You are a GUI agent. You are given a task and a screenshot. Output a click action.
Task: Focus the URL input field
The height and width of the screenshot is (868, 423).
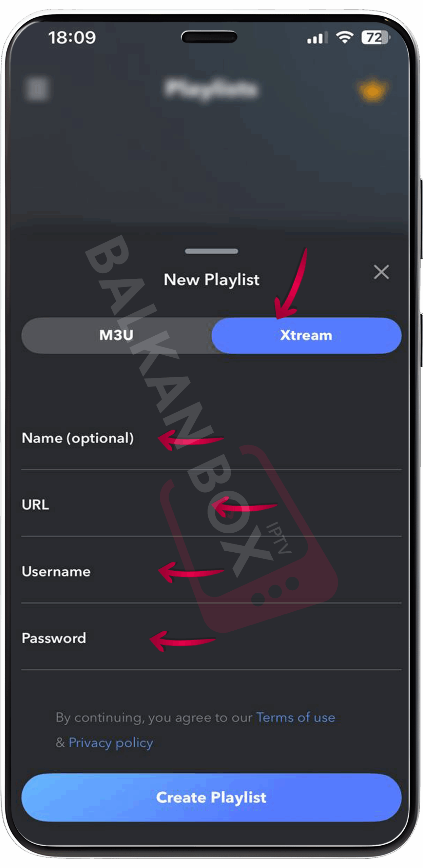point(211,504)
